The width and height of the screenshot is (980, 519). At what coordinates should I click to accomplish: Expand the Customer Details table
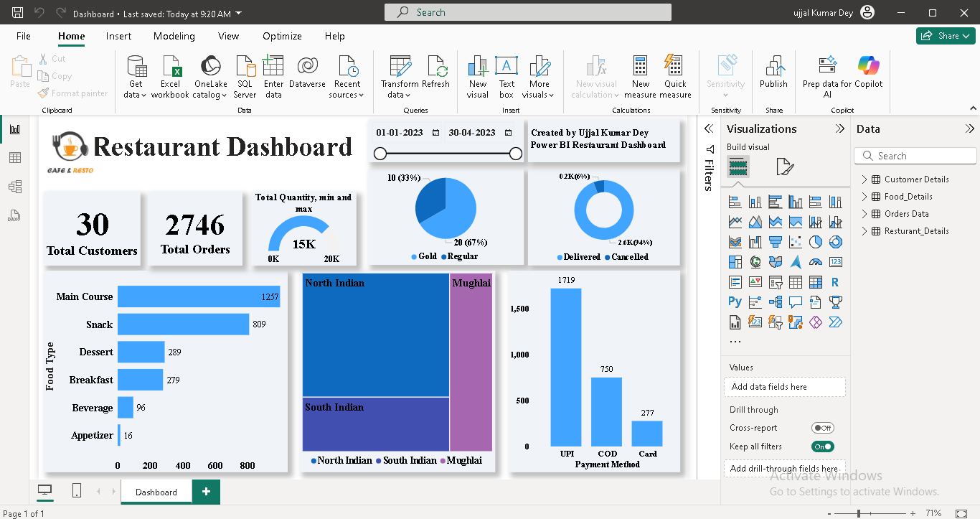click(864, 179)
